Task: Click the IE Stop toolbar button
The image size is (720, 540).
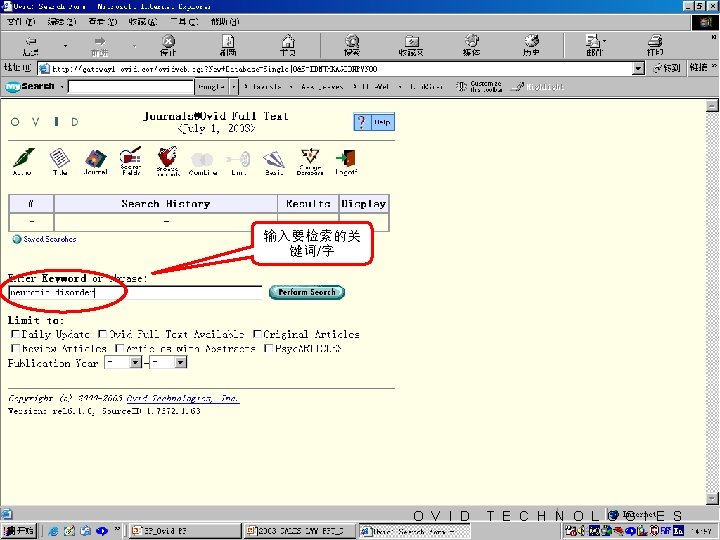Action: coord(169,45)
